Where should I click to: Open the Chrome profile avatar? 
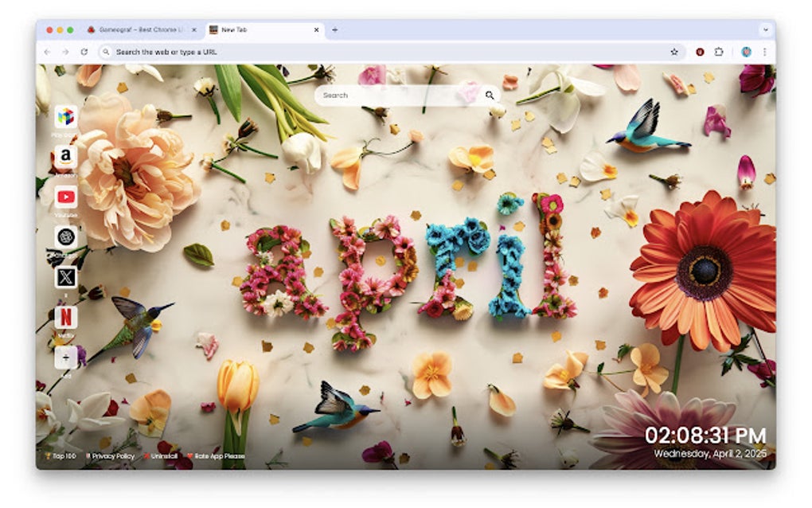[x=747, y=51]
